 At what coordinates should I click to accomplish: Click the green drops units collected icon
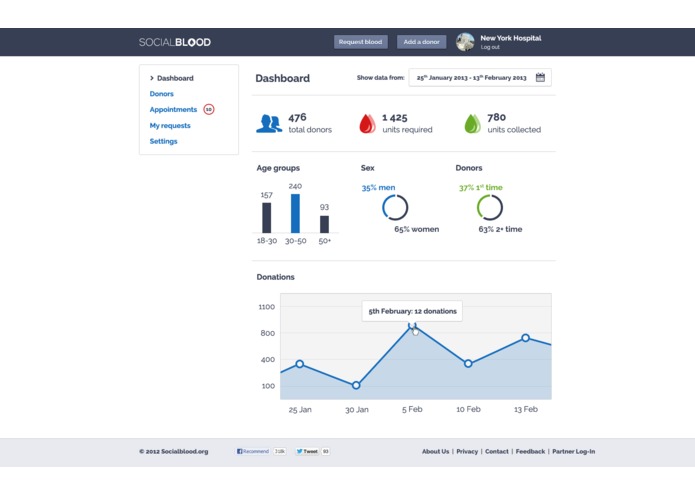tap(472, 124)
